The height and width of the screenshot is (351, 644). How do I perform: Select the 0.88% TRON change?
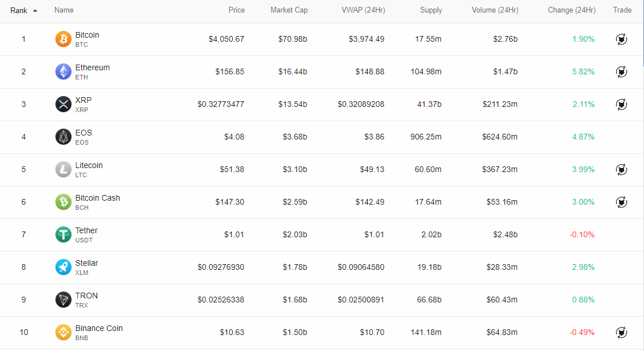pos(583,300)
